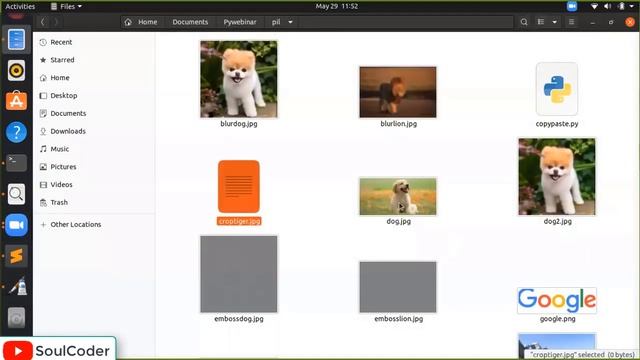Click the google.png file name
640x360 pixels.
pos(558,319)
